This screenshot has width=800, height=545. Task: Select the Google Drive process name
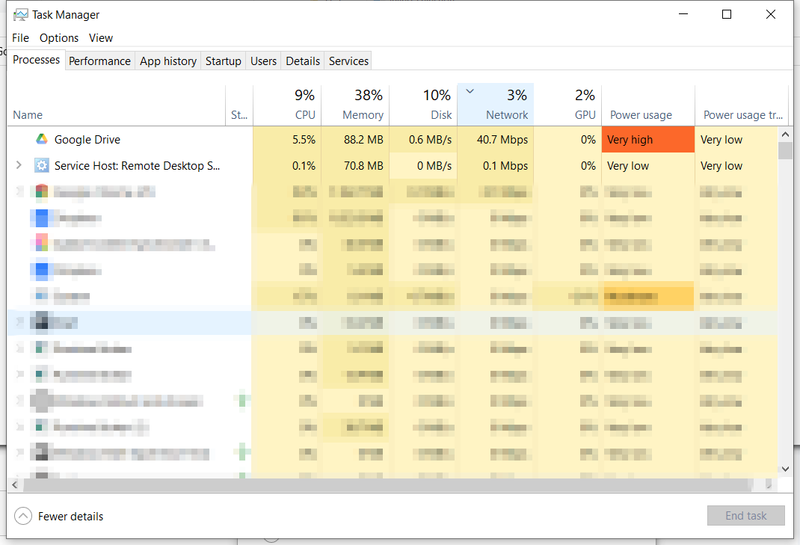[87, 139]
